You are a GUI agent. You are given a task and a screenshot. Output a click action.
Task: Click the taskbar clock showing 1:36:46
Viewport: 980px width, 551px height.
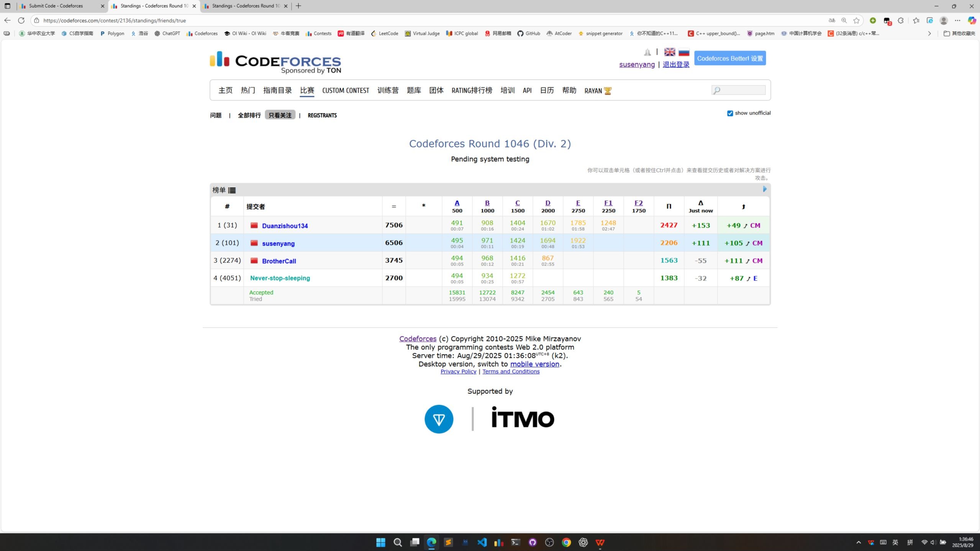963,542
